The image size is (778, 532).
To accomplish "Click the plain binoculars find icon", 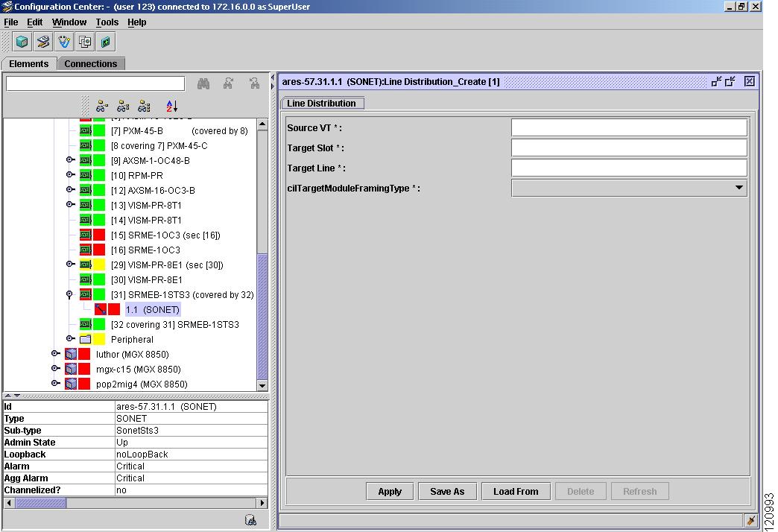I will coord(203,83).
